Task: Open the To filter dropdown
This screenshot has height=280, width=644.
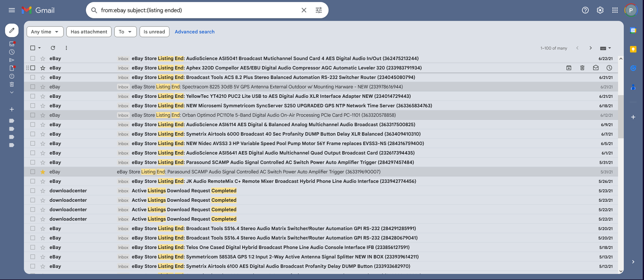Action: click(x=125, y=32)
